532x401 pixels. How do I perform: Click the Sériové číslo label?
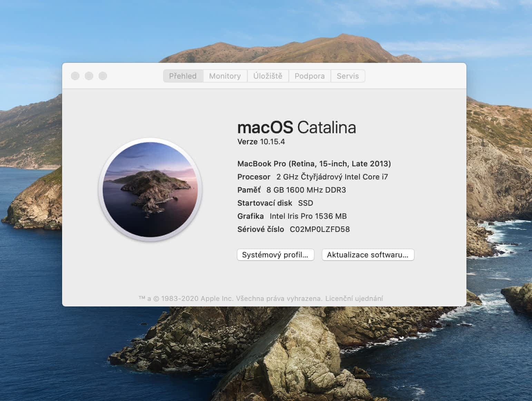coord(261,229)
